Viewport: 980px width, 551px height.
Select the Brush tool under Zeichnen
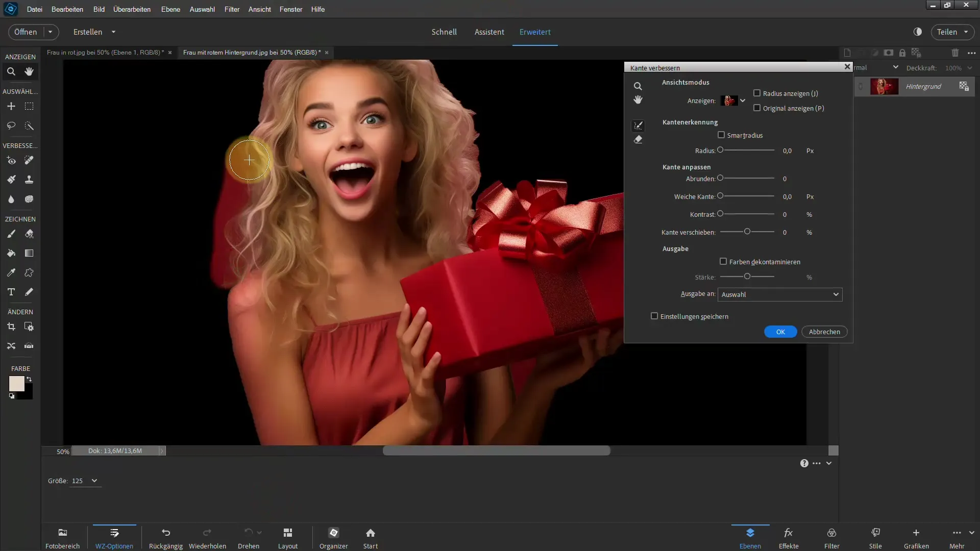point(11,234)
